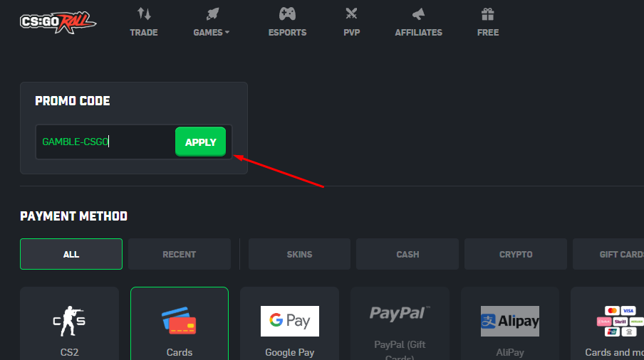This screenshot has height=360, width=644.
Task: Select the All payment filter
Action: tap(71, 254)
